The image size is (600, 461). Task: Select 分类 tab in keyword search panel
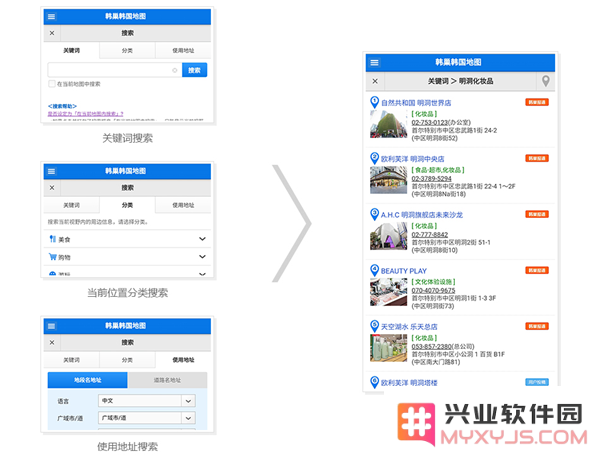pos(127,50)
